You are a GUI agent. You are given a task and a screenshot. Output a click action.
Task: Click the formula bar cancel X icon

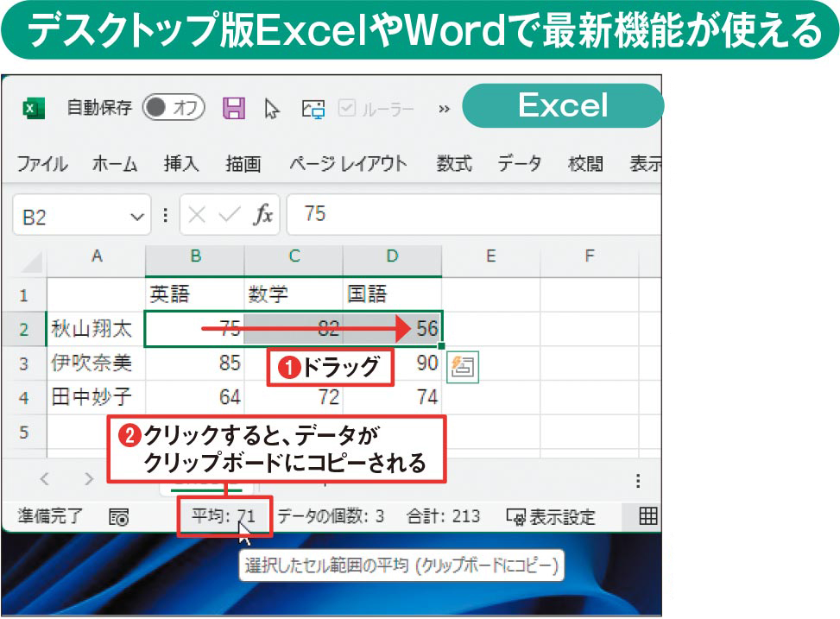pos(197,216)
